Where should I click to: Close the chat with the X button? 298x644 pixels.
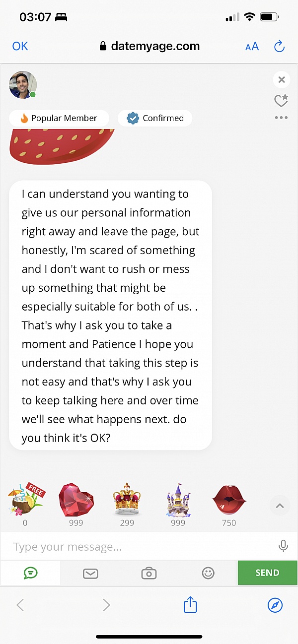click(281, 80)
